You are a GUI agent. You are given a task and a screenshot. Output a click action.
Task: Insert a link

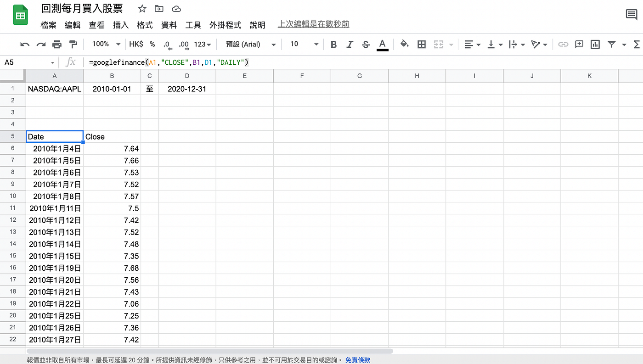pyautogui.click(x=563, y=45)
